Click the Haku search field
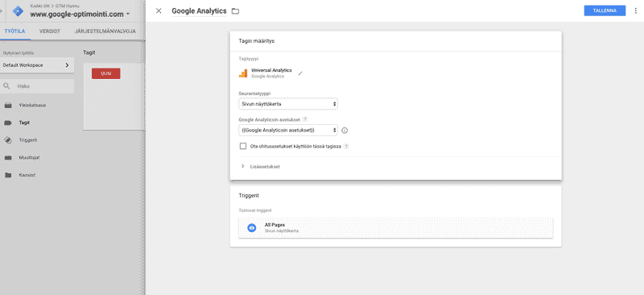This screenshot has width=644, height=295. (37, 86)
